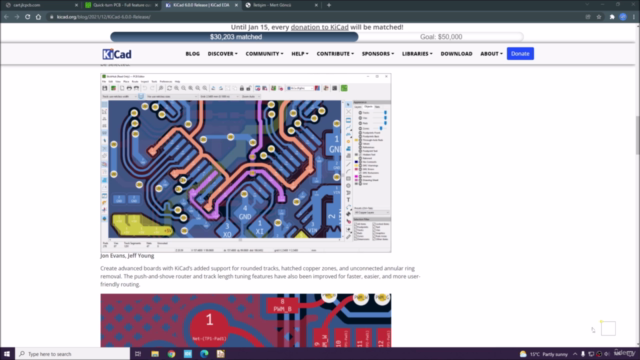Click the 'Jon Evans, Jeff Young' credit text
640x360 pixels.
tap(127, 256)
